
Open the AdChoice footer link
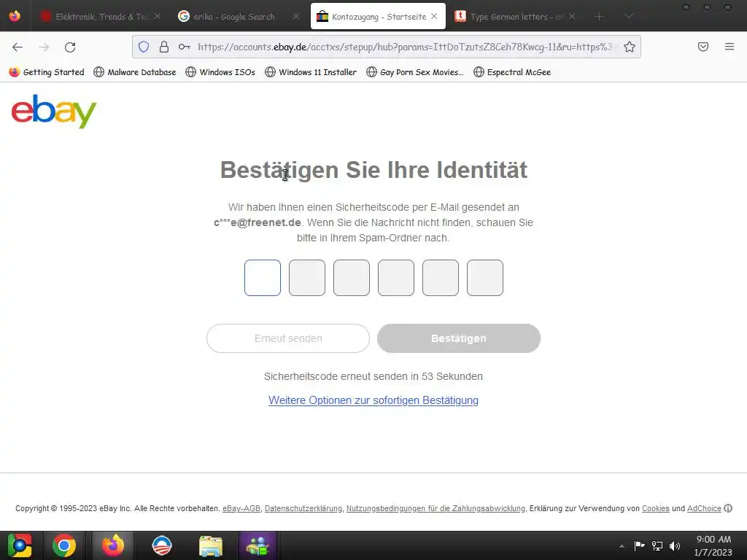tap(704, 508)
